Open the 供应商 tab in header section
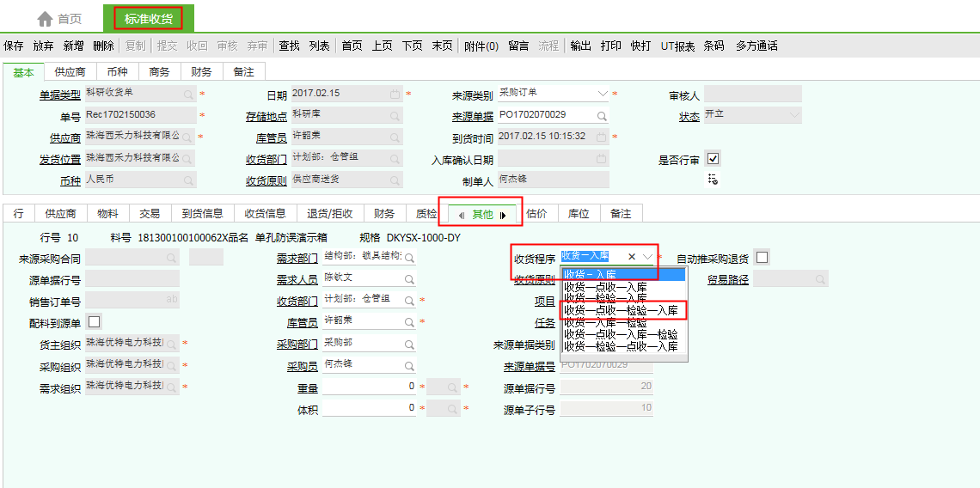The height and width of the screenshot is (488, 980). coord(70,72)
